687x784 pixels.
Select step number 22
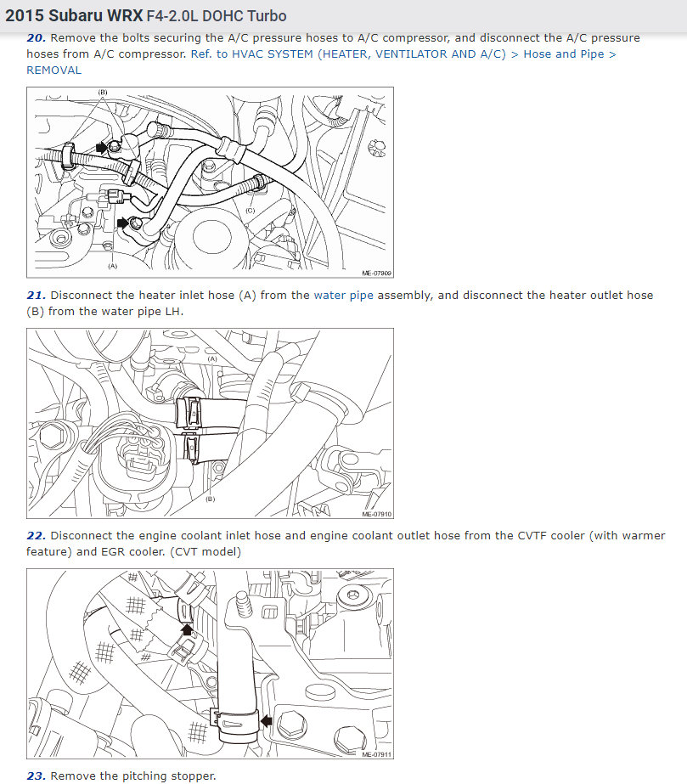coord(36,536)
